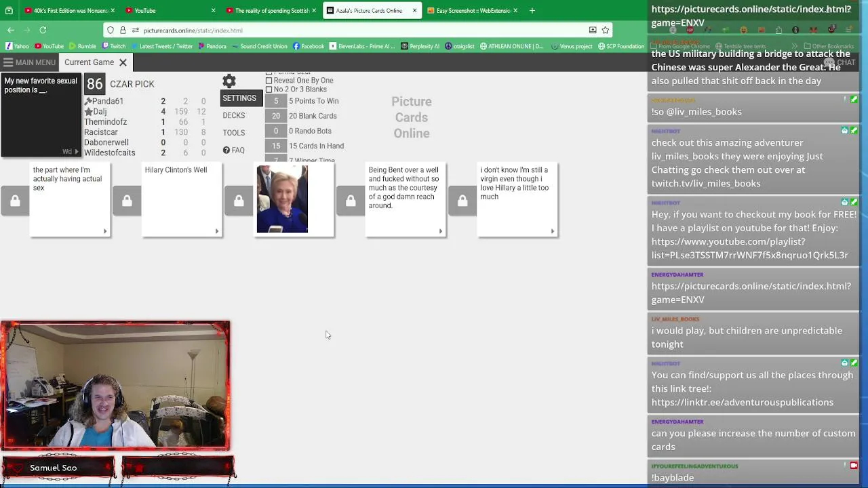This screenshot has width=868, height=488.
Task: Open the MAIN MENU hamburger
Action: (x=28, y=62)
